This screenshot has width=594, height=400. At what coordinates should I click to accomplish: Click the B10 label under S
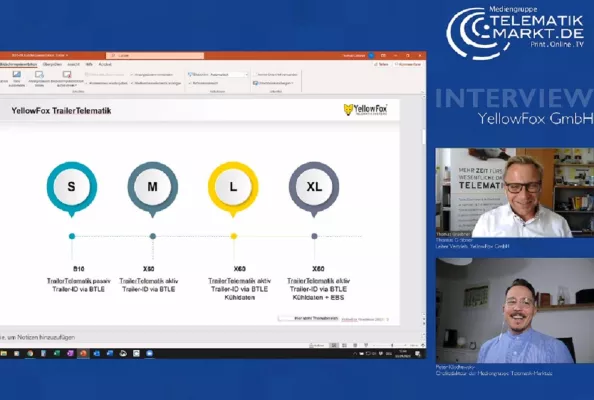click(78, 269)
